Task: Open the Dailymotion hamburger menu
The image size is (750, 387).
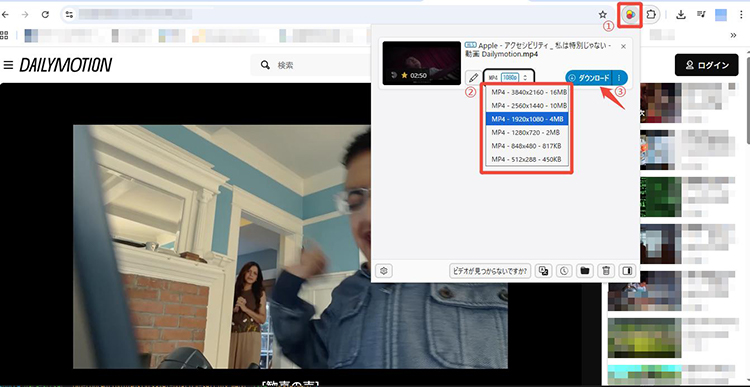Action: coord(8,65)
